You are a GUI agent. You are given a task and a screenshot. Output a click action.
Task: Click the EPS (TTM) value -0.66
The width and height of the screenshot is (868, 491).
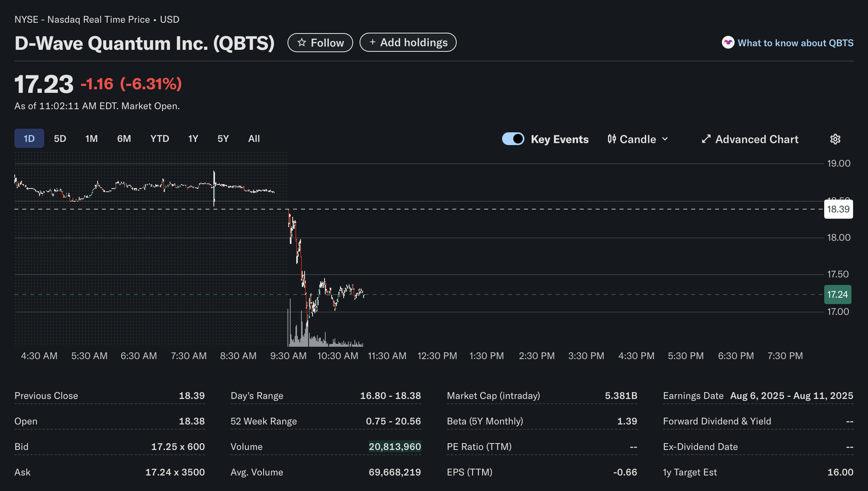pyautogui.click(x=625, y=472)
